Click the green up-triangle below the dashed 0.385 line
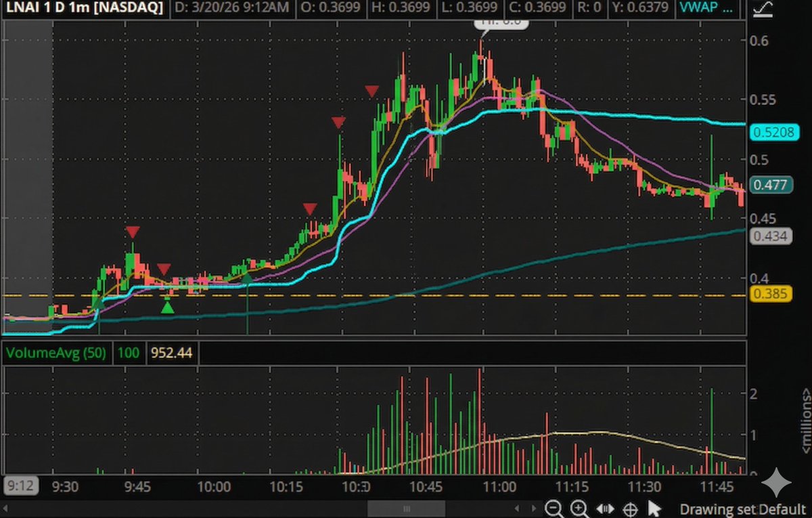Screen dimensions: 812x518 (167, 307)
